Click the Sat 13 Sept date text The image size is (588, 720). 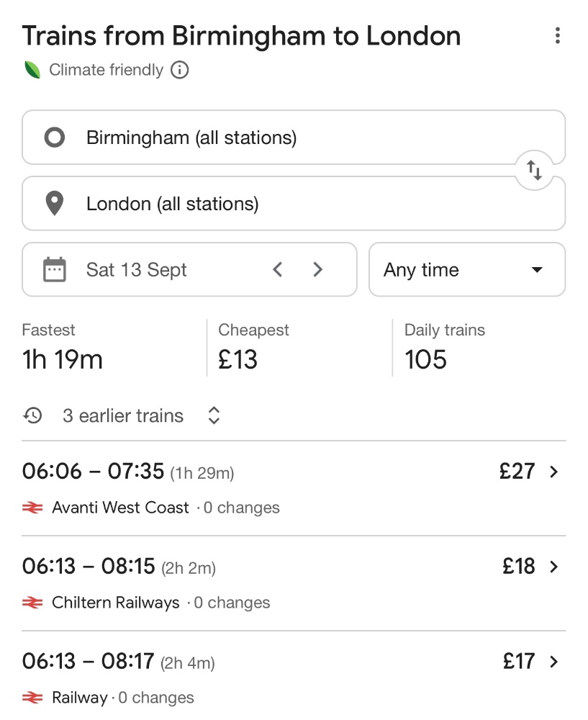(136, 270)
